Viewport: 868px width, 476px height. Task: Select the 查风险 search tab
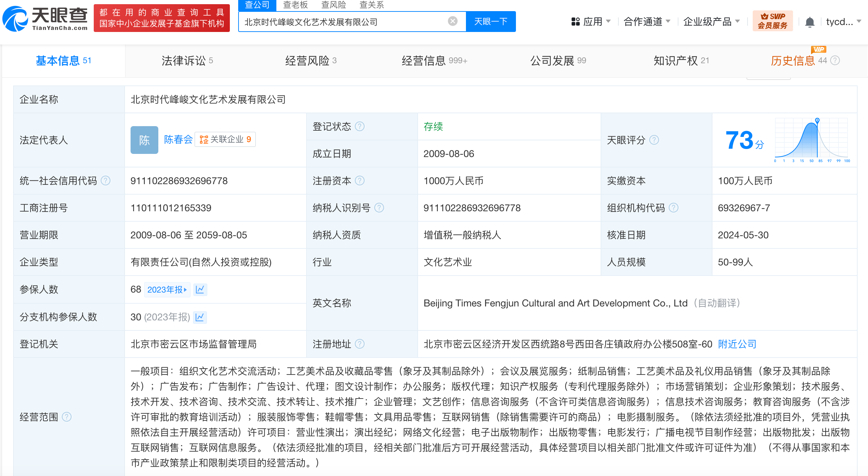coord(334,5)
